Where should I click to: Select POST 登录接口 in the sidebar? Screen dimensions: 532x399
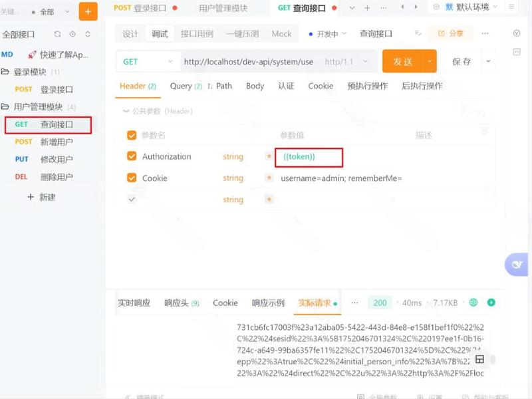pos(44,90)
